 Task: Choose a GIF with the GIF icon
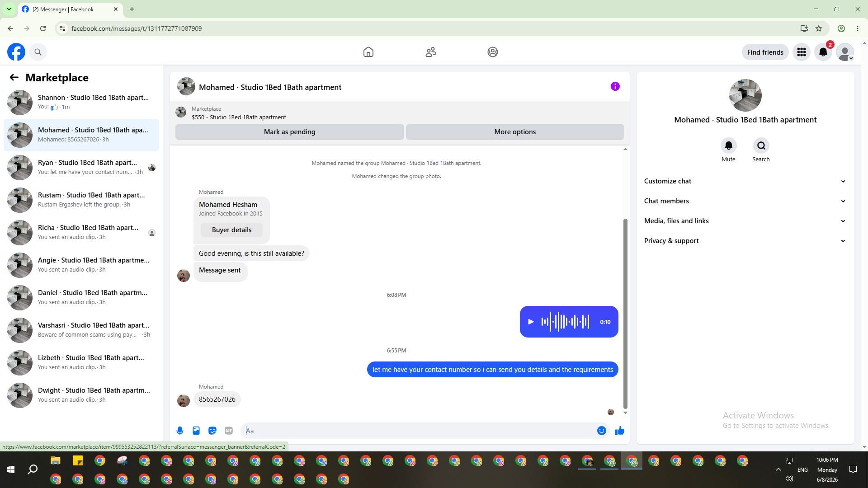[229, 431]
